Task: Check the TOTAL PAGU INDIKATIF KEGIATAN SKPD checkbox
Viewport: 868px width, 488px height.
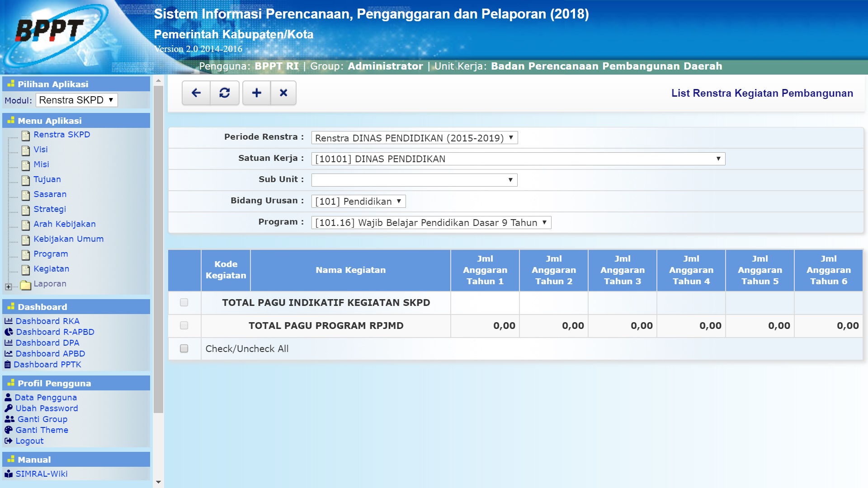Action: pos(184,303)
